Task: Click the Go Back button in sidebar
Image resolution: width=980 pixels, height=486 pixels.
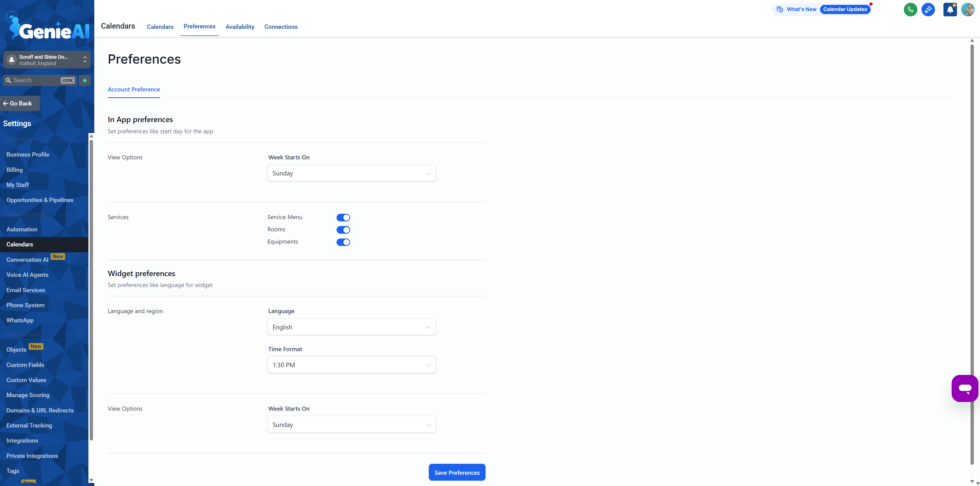Action: click(x=19, y=103)
